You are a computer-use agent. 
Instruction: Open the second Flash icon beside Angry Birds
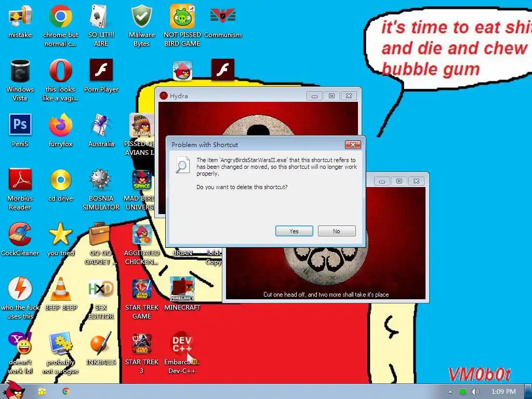pos(222,70)
